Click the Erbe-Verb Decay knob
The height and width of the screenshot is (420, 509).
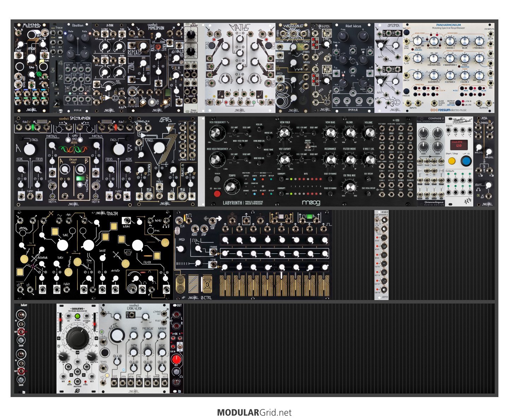[x=162, y=352]
